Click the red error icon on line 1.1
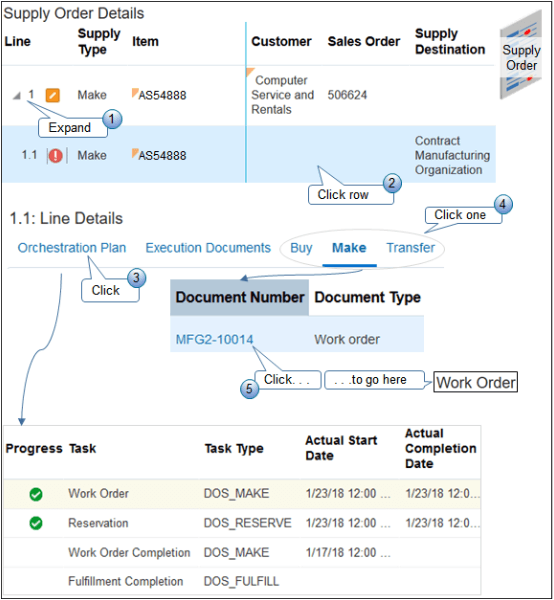The height and width of the screenshot is (600, 554). pos(55,156)
